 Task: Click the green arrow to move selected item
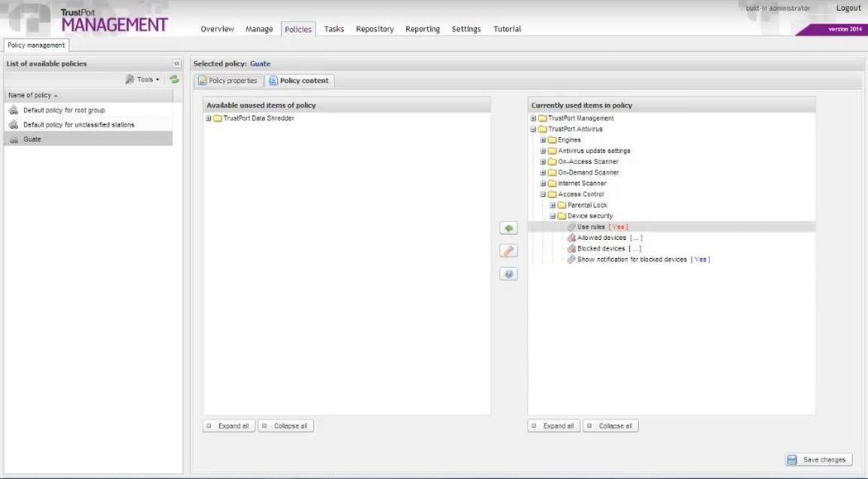click(508, 227)
